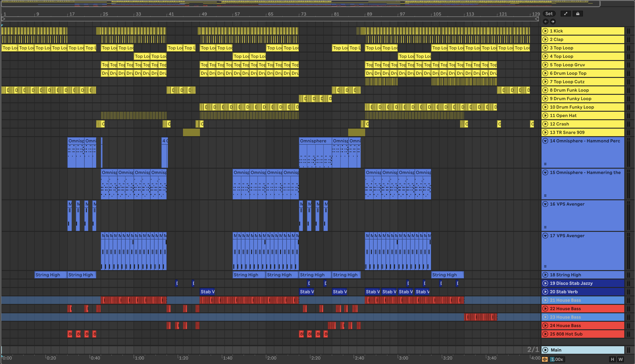This screenshot has height=364, width=635.
Task: Toggle the automation mode icon
Action: (566, 14)
